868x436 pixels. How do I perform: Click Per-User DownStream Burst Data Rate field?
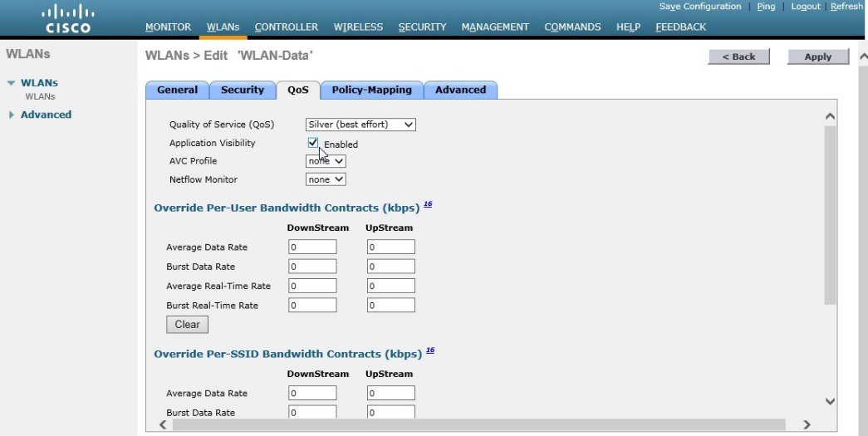click(312, 266)
